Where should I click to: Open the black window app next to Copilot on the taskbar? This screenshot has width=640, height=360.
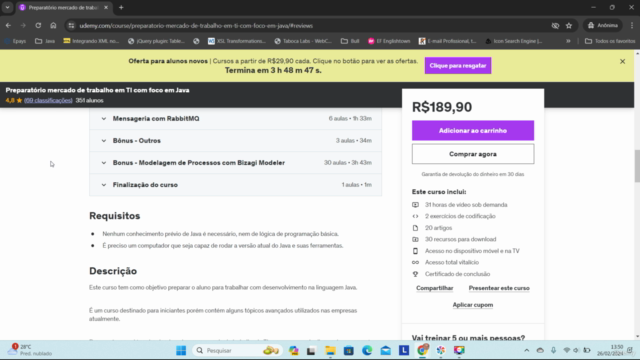[x=311, y=350]
